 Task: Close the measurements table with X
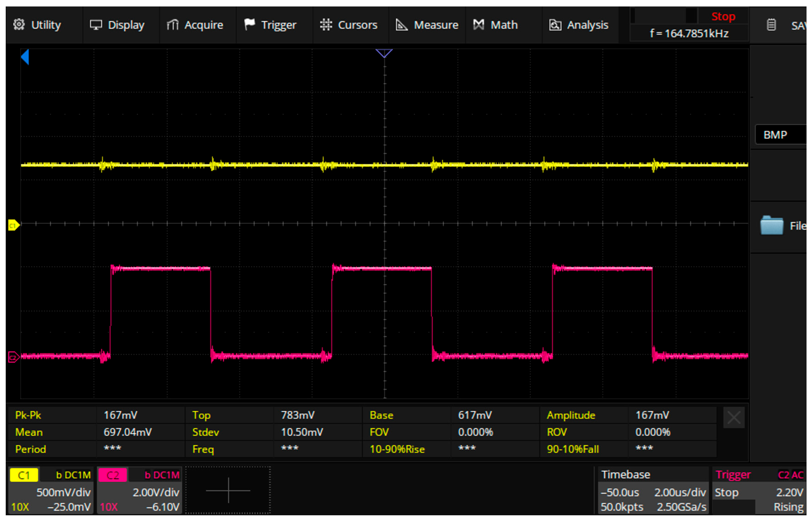coord(734,418)
